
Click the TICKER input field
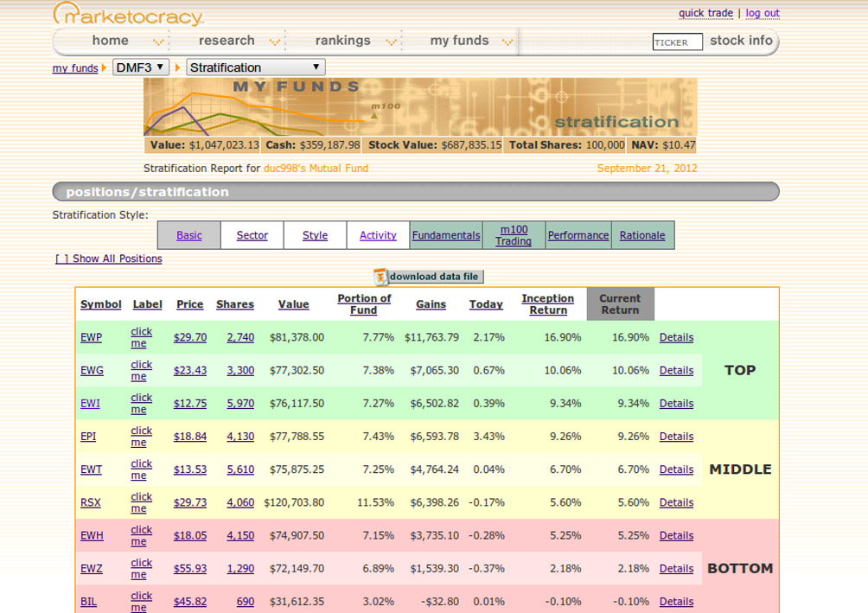678,42
